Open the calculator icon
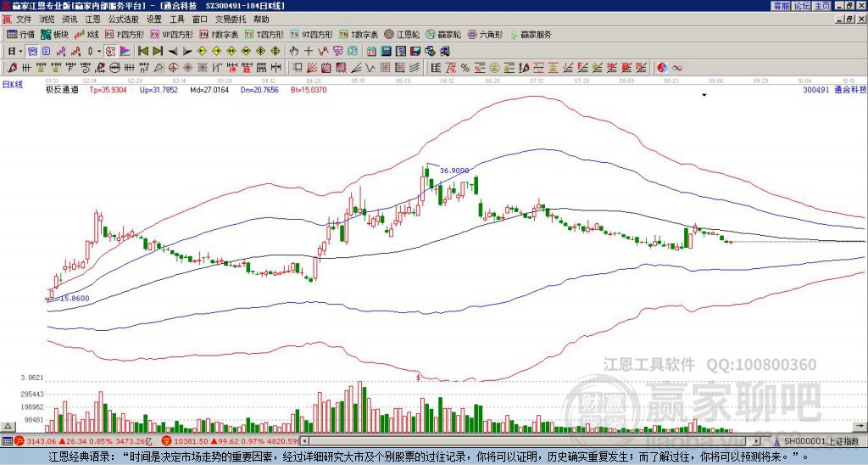This screenshot has width=868, height=465. click(387, 52)
